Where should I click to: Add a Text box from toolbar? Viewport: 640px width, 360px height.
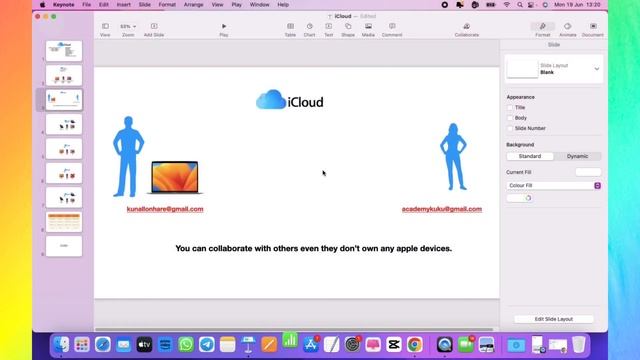pyautogui.click(x=329, y=29)
